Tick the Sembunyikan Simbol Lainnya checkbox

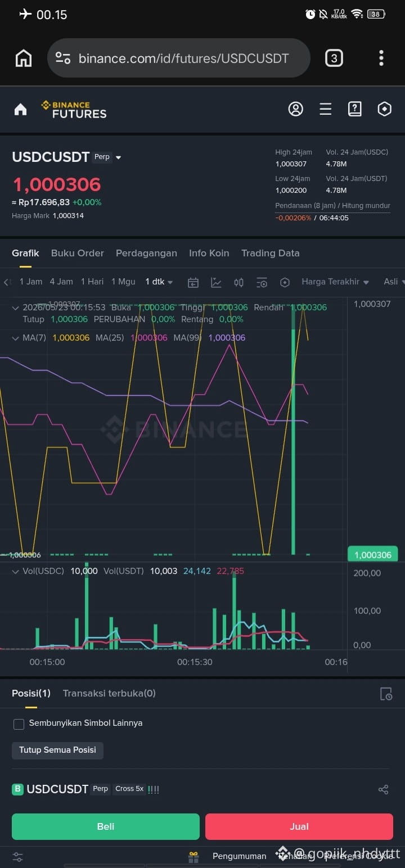19,724
